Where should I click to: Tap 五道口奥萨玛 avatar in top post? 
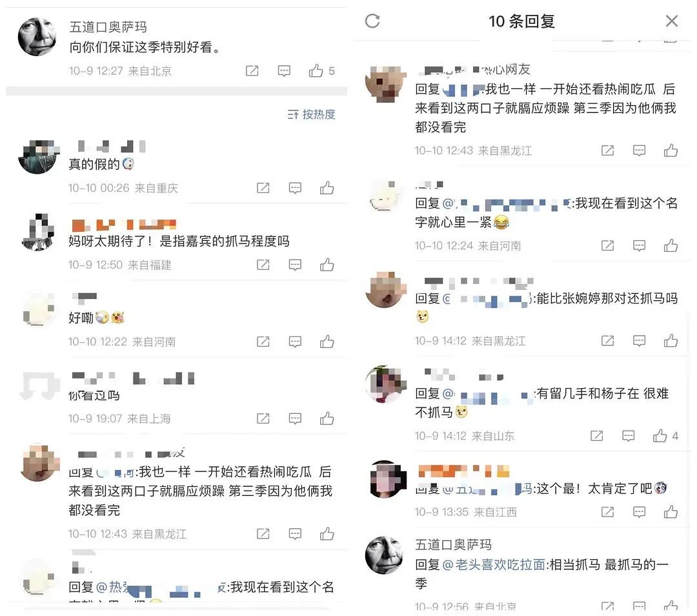(37, 37)
